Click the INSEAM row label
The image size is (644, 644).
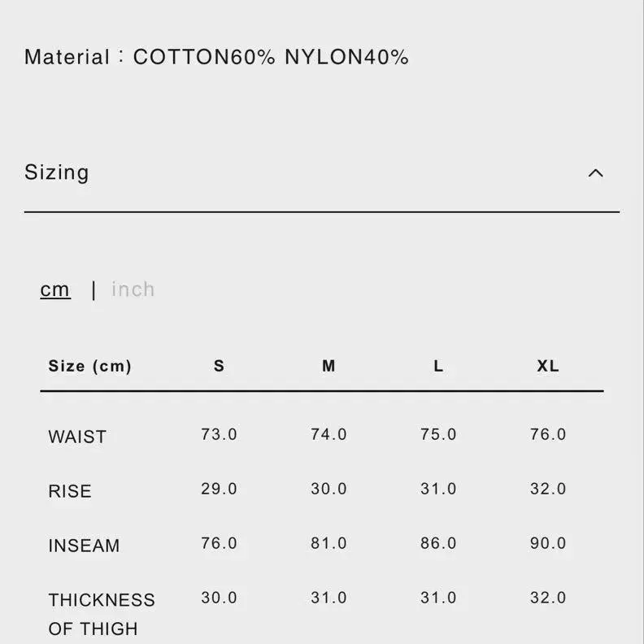84,546
